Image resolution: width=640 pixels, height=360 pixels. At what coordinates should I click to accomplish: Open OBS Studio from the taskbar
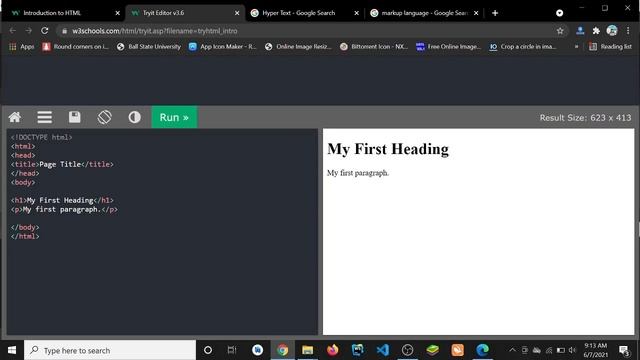point(407,350)
